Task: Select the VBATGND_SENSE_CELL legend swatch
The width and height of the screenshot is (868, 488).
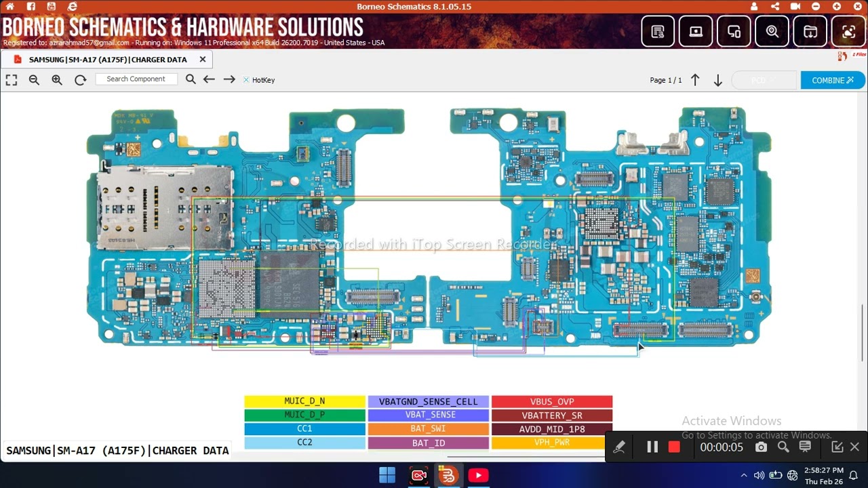Action: 429,401
